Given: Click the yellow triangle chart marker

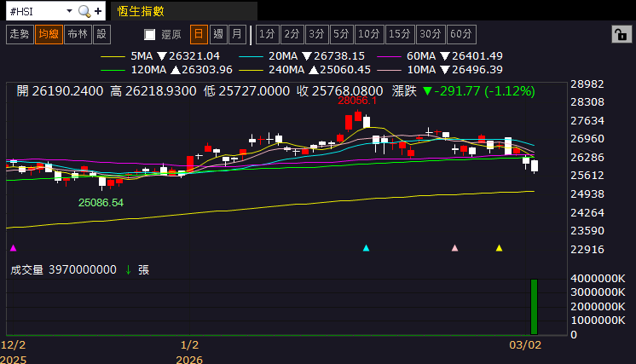Looking at the screenshot, I should point(500,248).
